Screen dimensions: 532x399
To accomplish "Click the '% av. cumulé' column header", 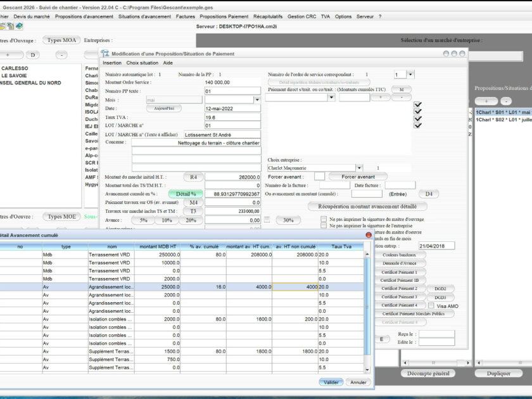I will [x=203, y=246].
